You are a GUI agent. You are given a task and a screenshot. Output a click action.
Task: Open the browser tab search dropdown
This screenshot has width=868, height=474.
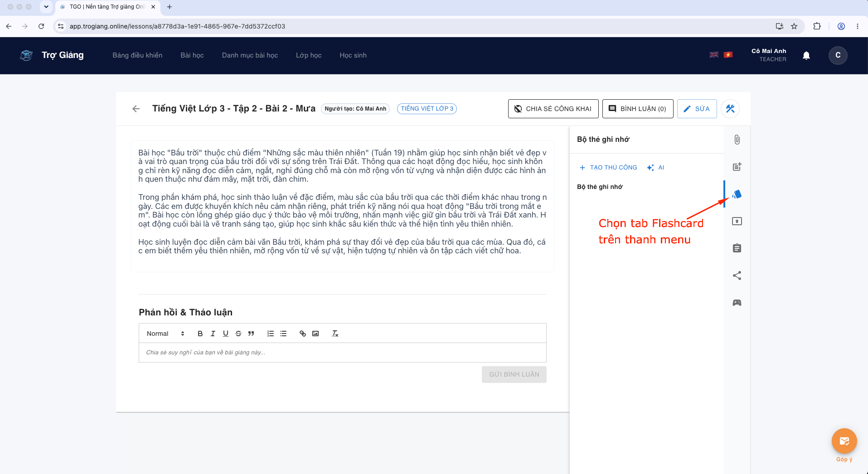coord(46,7)
